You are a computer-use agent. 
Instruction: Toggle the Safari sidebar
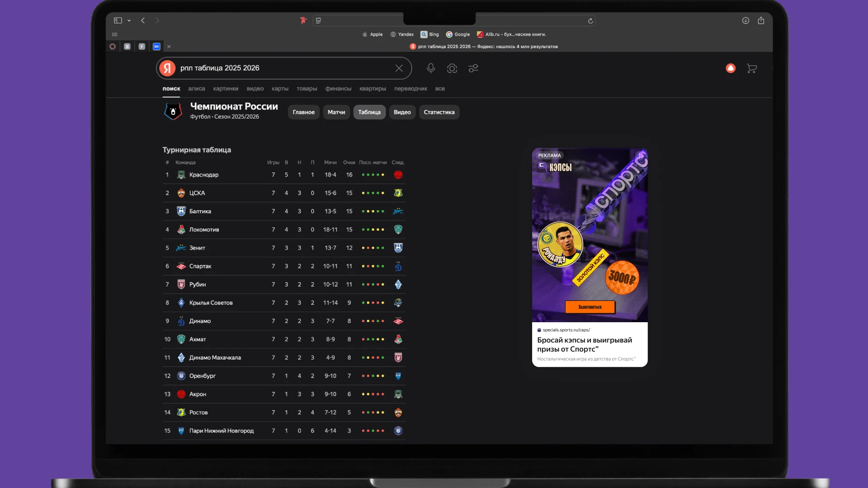(118, 21)
